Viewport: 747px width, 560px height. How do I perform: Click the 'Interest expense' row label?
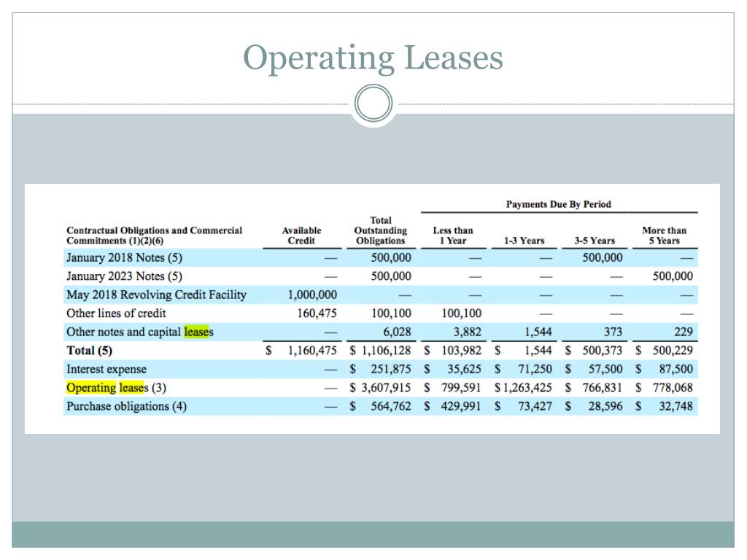click(x=107, y=369)
